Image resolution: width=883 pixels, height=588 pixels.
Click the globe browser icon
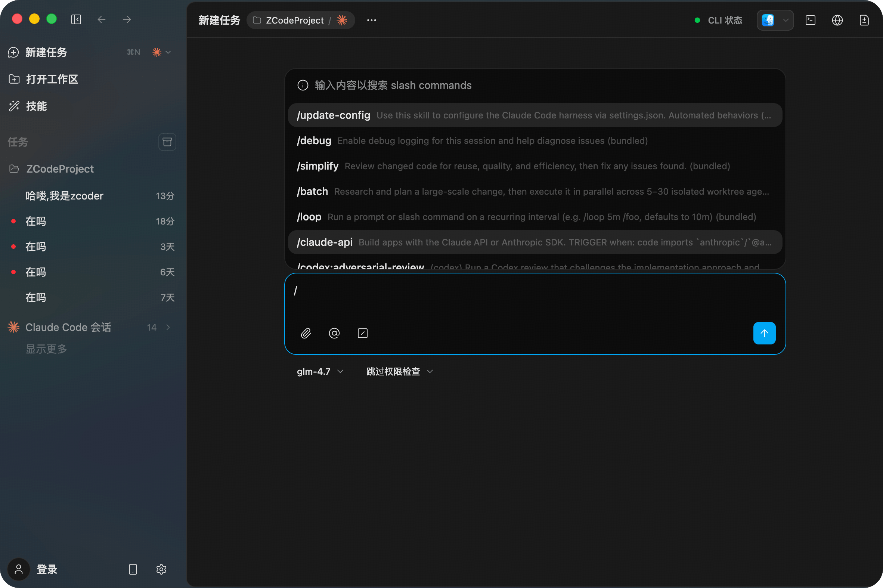click(837, 20)
